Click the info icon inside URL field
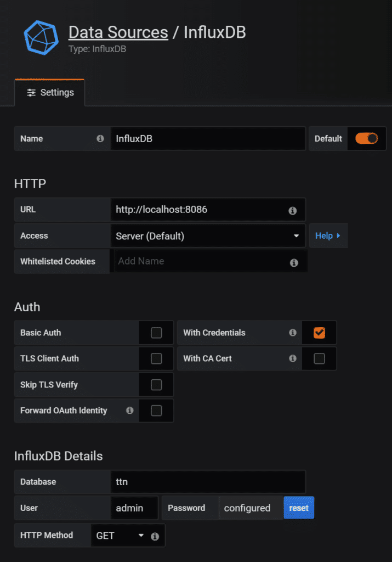Screen dimensions: 392x562 [293, 210]
